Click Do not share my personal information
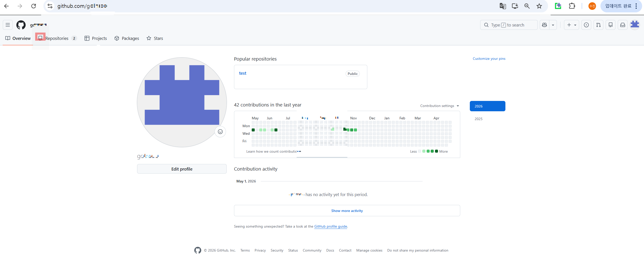Image resolution: width=644 pixels, height=272 pixels. pos(418,250)
